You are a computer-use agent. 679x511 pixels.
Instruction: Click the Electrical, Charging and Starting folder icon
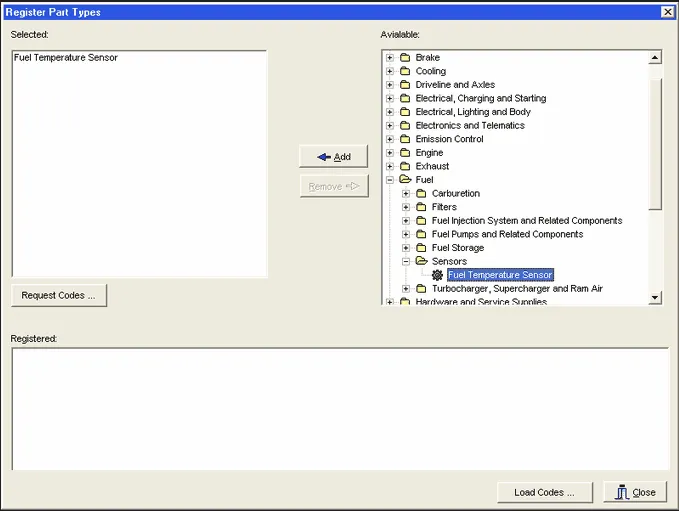click(405, 98)
